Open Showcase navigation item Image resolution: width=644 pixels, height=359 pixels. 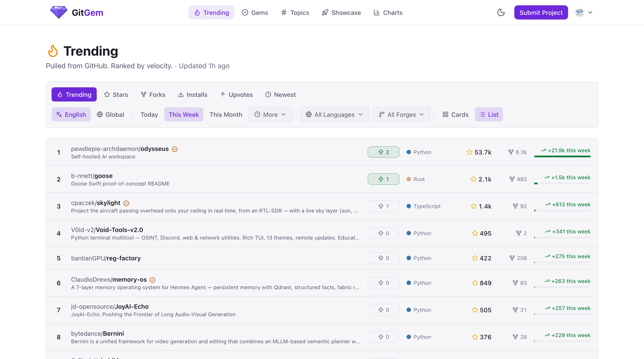[341, 12]
